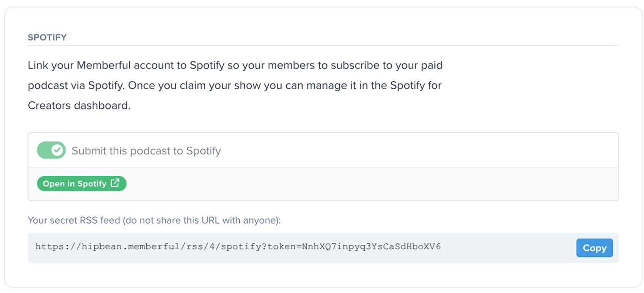Click the checkmark knob on the Spotify toggle
The width and height of the screenshot is (644, 293).
tap(57, 151)
